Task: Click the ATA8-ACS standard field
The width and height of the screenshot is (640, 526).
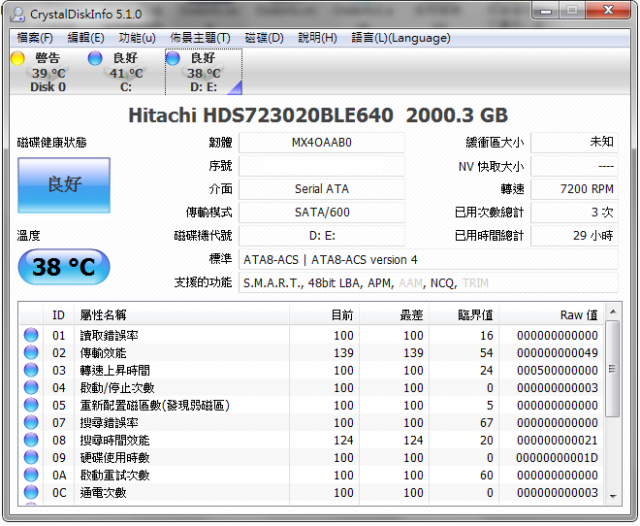Action: tap(429, 260)
